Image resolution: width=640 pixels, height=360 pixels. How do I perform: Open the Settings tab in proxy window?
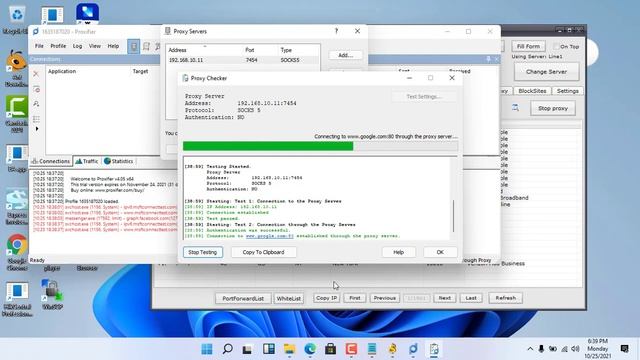(567, 91)
